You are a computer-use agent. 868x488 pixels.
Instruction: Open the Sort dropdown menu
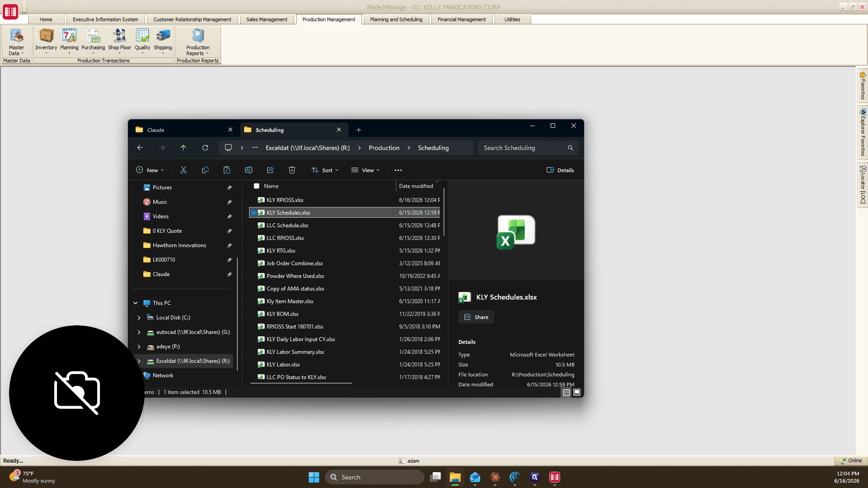click(x=325, y=170)
